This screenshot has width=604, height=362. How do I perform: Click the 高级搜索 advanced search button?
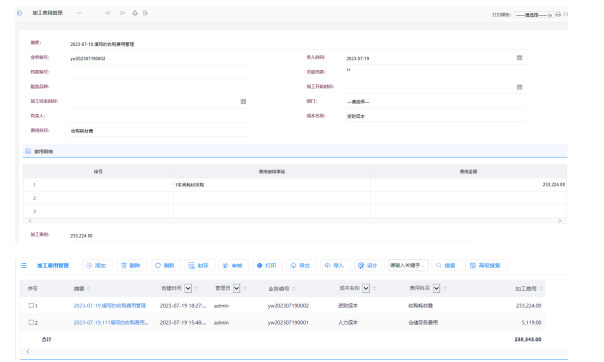click(x=486, y=265)
